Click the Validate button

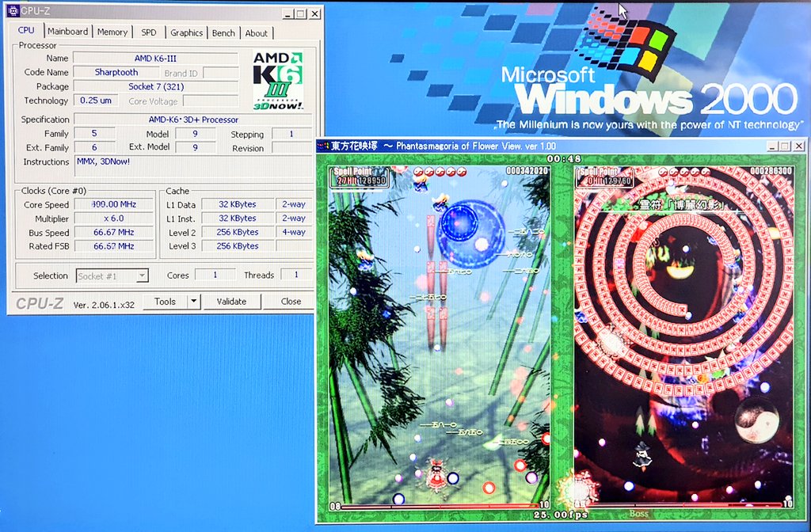coord(232,302)
